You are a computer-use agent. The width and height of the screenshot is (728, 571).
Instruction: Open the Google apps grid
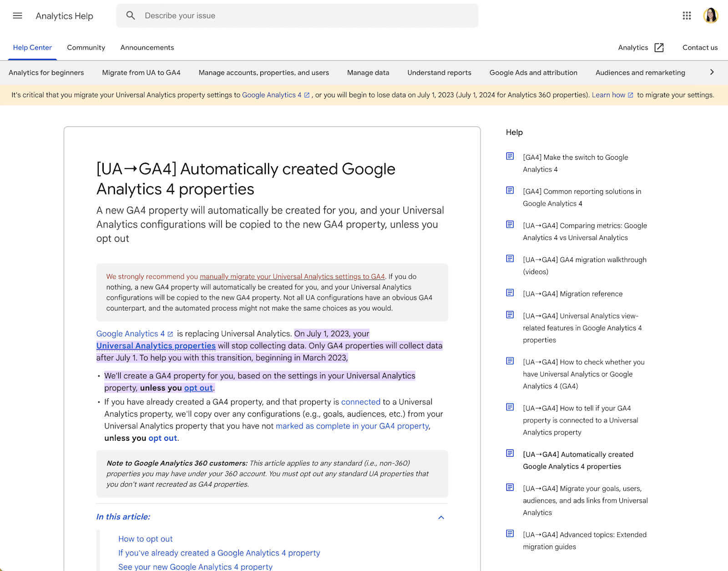pos(687,15)
